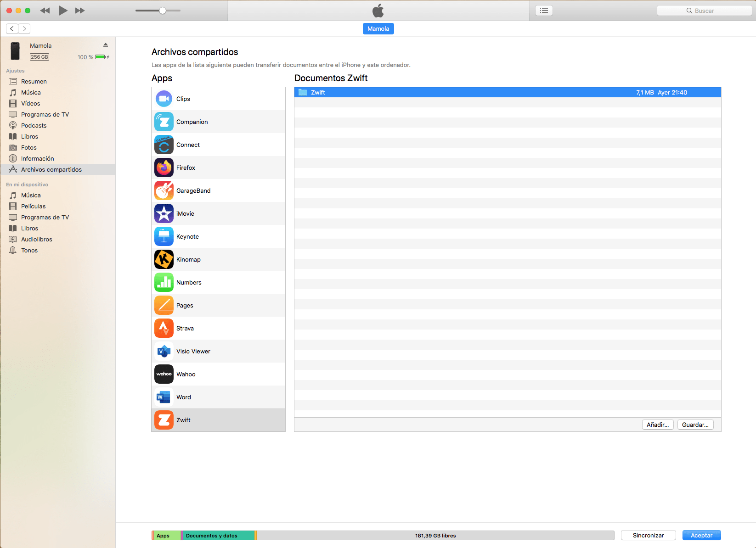This screenshot has height=548, width=756.
Task: Open Libros under Ajustes
Action: click(x=58, y=136)
